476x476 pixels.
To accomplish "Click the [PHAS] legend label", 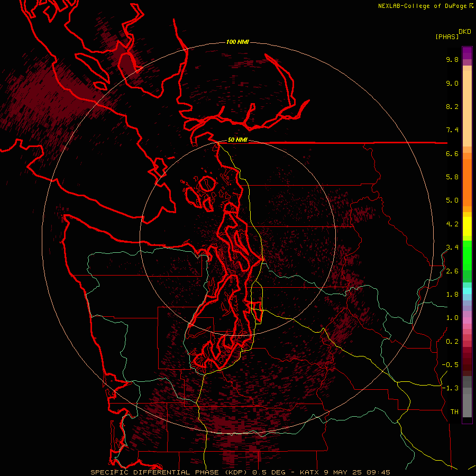I will [x=447, y=36].
